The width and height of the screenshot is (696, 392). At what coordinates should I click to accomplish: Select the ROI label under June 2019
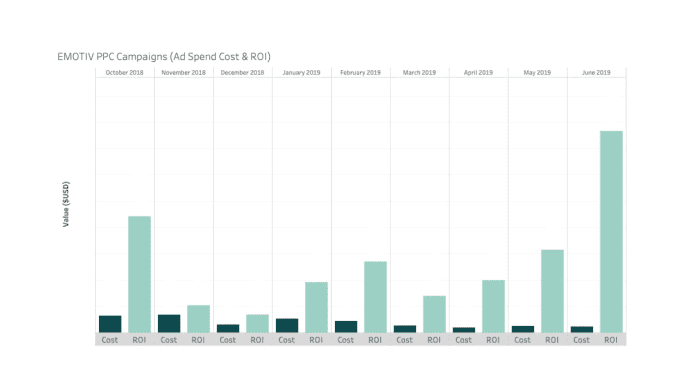point(611,340)
